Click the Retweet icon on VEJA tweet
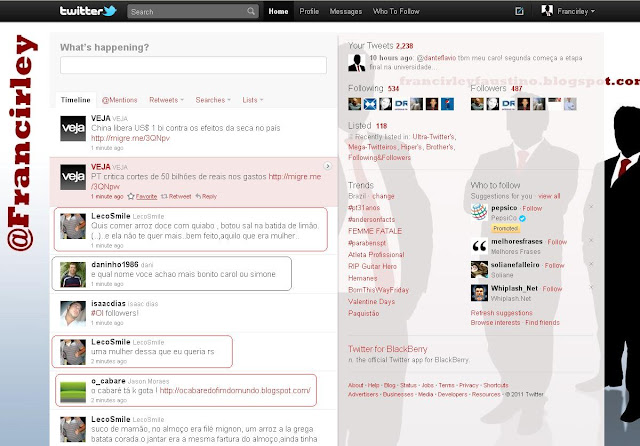Screen dimensions: 640x446 click(164, 196)
